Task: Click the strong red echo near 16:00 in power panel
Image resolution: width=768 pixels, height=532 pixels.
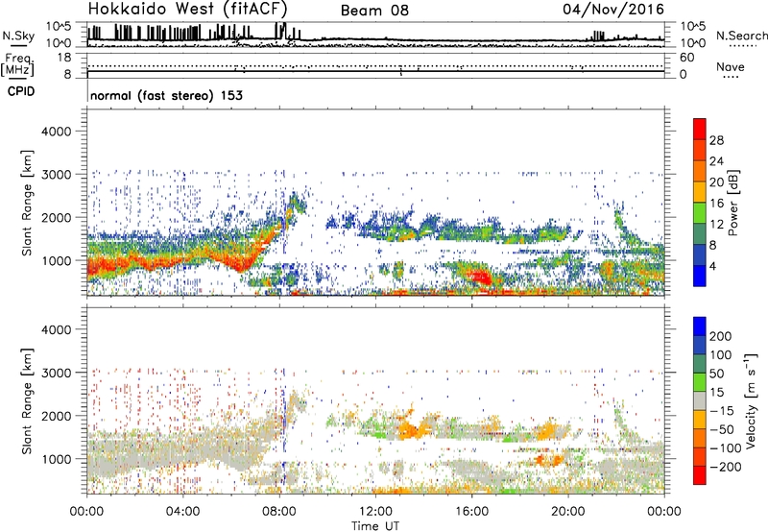Action: tap(480, 278)
